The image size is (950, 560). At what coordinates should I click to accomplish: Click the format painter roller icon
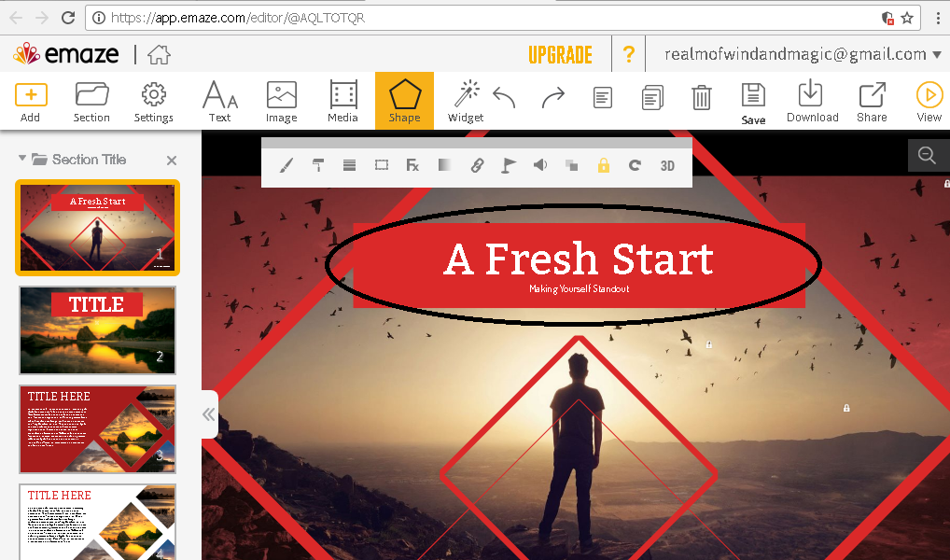click(317, 165)
